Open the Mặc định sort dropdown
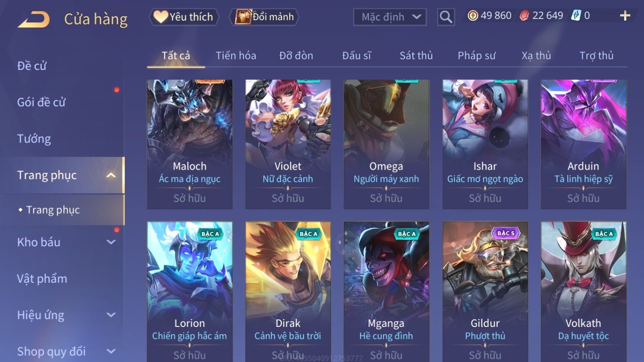 click(x=390, y=17)
